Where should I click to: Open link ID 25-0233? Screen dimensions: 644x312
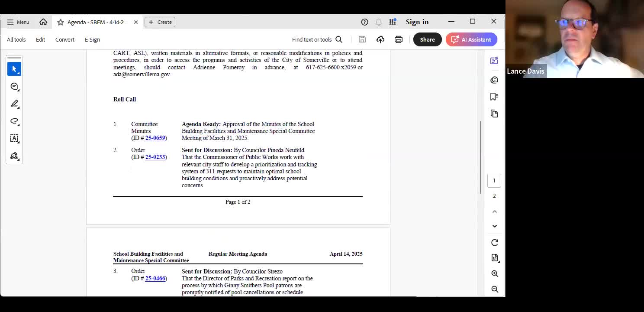[155, 157]
